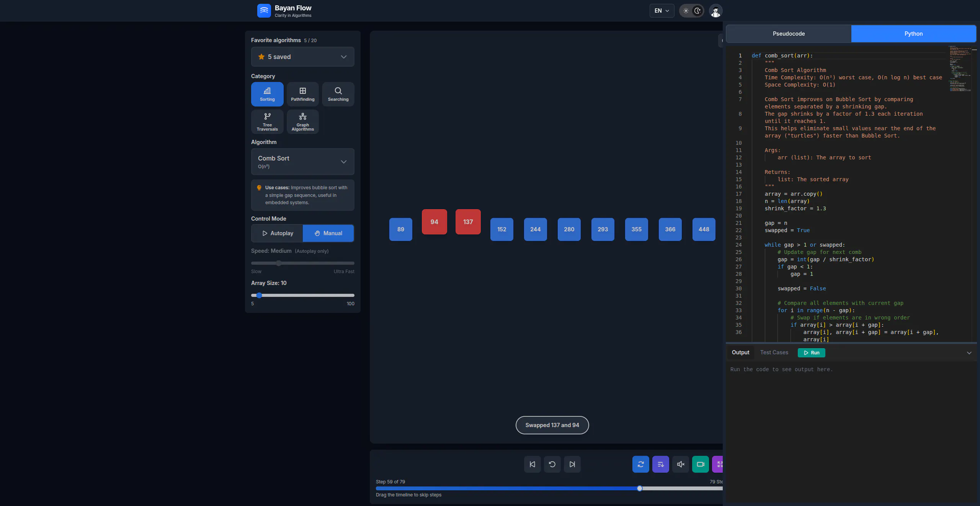Switch to the Pseudocode tab
Image resolution: width=980 pixels, height=506 pixels.
[x=789, y=34]
